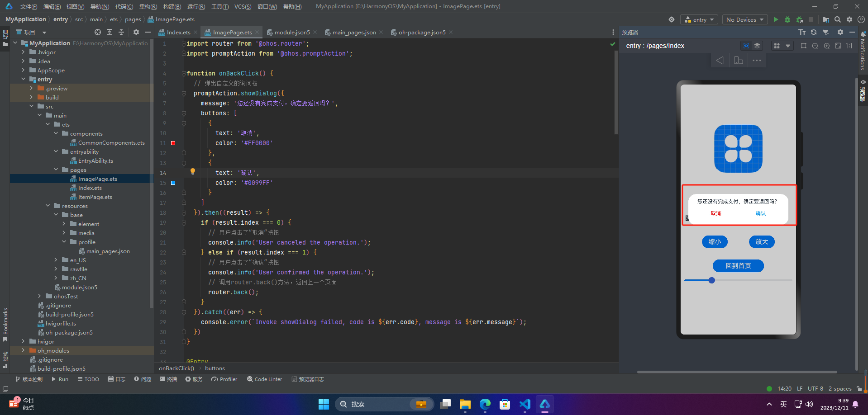
Task: Click the green Debug bug icon
Action: [787, 19]
